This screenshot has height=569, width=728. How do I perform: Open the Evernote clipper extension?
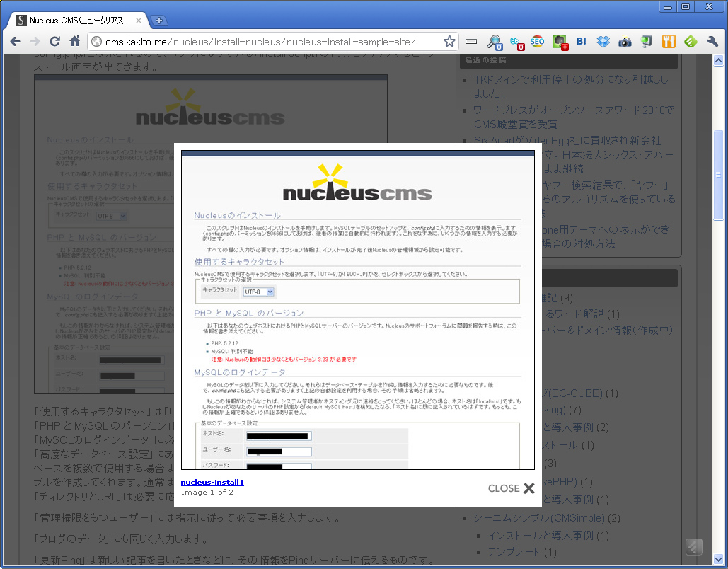click(560, 42)
